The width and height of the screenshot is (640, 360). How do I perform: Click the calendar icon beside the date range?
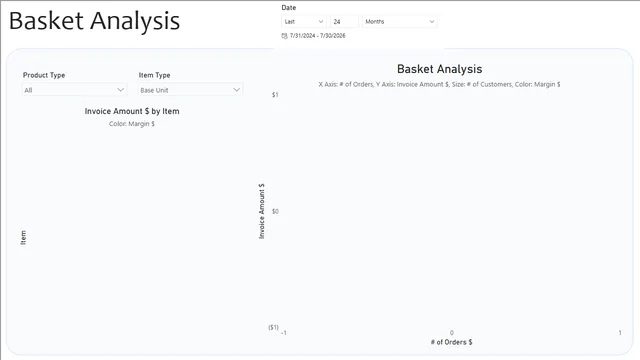(284, 36)
